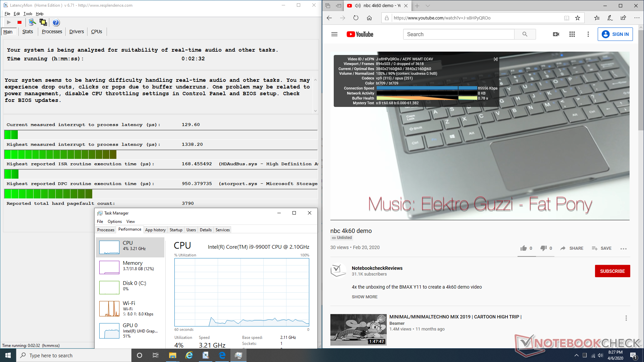Click the LatencyMon window-layout toolbar icon
The height and width of the screenshot is (362, 644).
(43, 22)
